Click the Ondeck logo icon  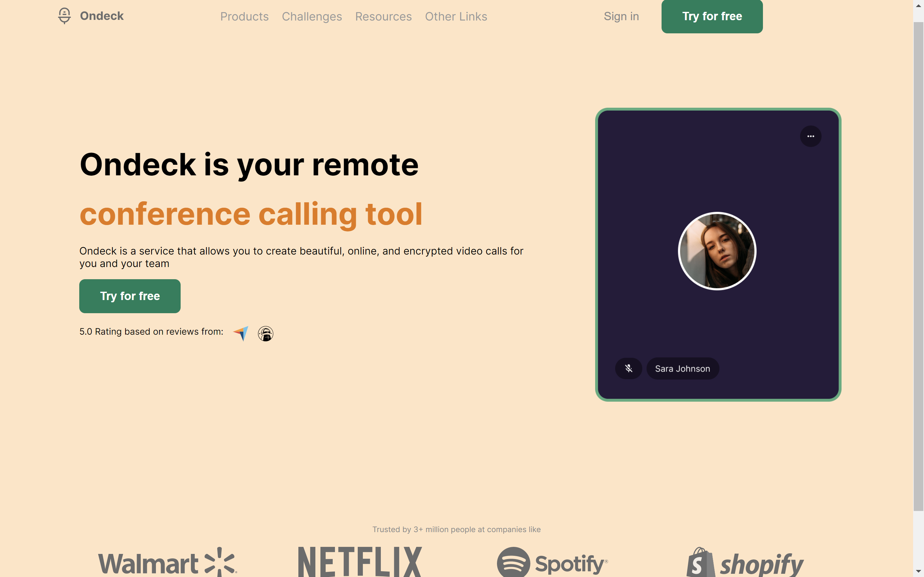[64, 16]
